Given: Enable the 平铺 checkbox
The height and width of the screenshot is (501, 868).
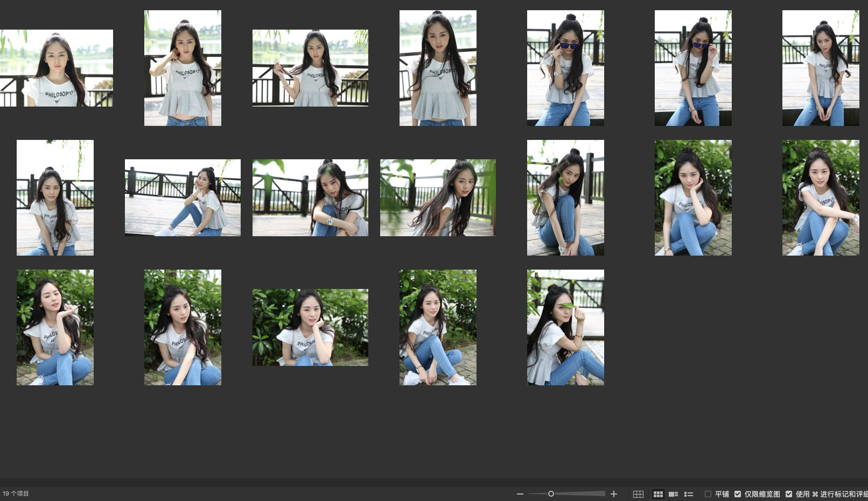Looking at the screenshot, I should (708, 494).
